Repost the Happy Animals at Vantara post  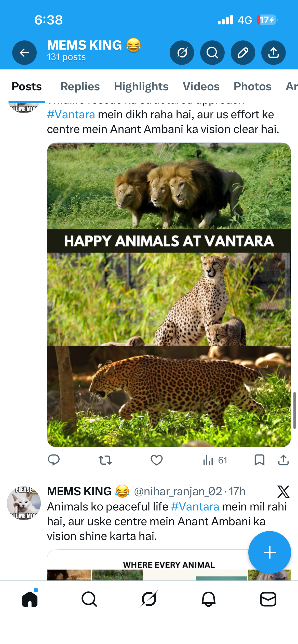coord(105,460)
